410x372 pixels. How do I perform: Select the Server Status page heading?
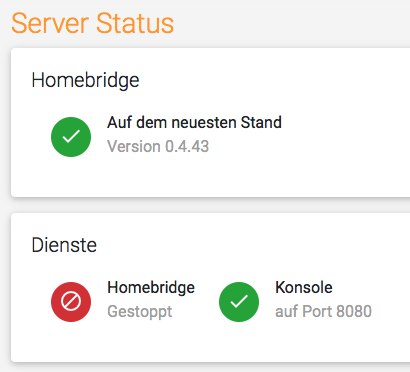93,23
